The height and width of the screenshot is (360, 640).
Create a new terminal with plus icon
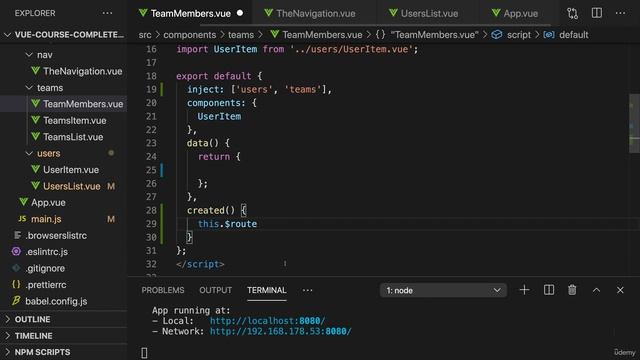(524, 290)
